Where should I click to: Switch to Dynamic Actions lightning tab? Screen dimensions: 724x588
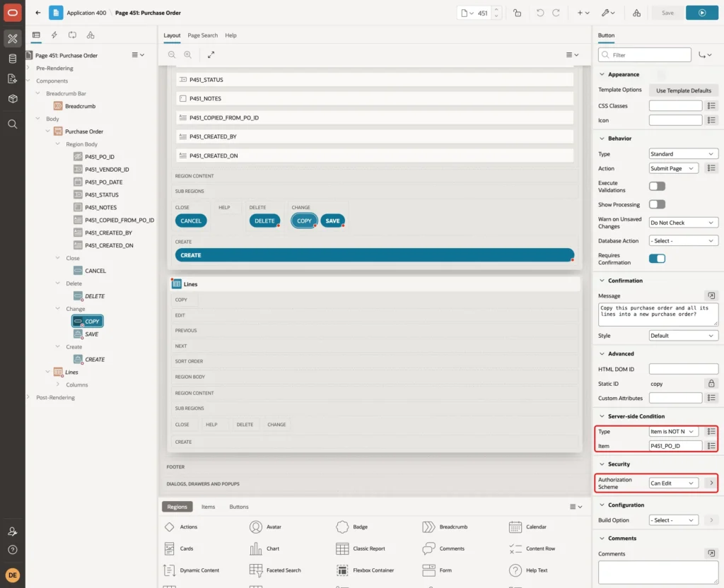click(x=54, y=35)
